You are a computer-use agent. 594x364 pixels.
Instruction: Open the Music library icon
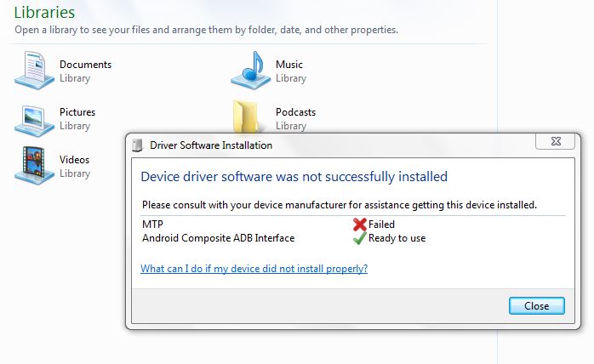point(251,71)
